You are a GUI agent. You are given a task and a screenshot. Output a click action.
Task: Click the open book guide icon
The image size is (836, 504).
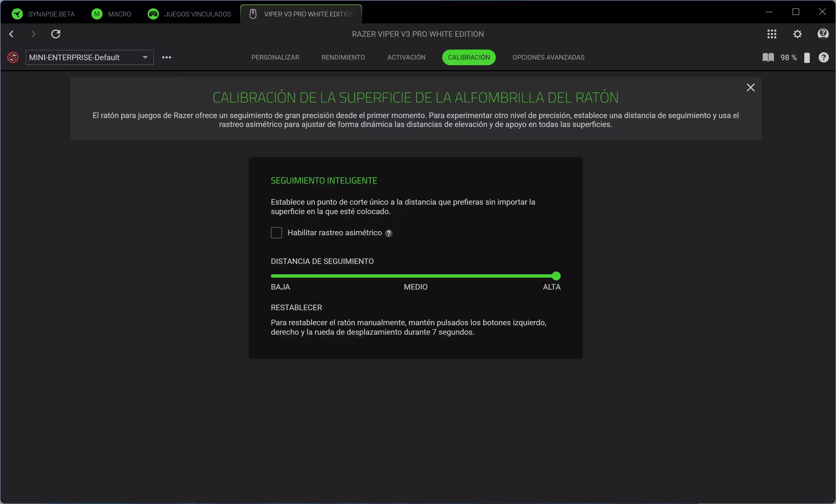tap(768, 57)
